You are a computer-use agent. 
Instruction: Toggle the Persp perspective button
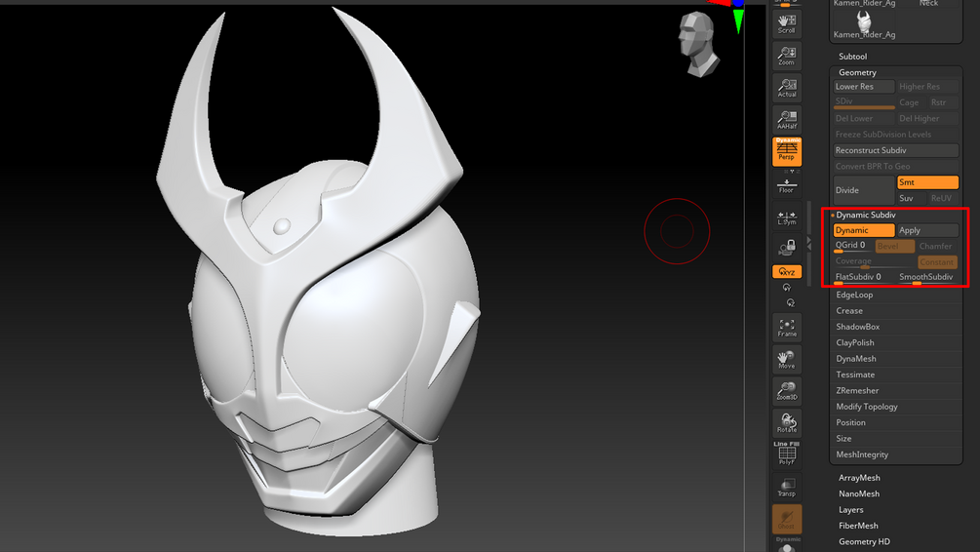click(786, 151)
